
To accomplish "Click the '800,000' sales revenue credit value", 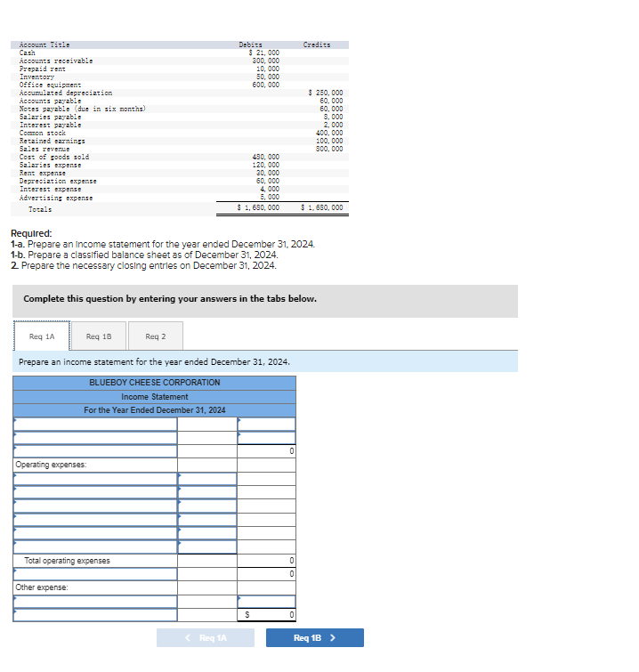I will (329, 149).
